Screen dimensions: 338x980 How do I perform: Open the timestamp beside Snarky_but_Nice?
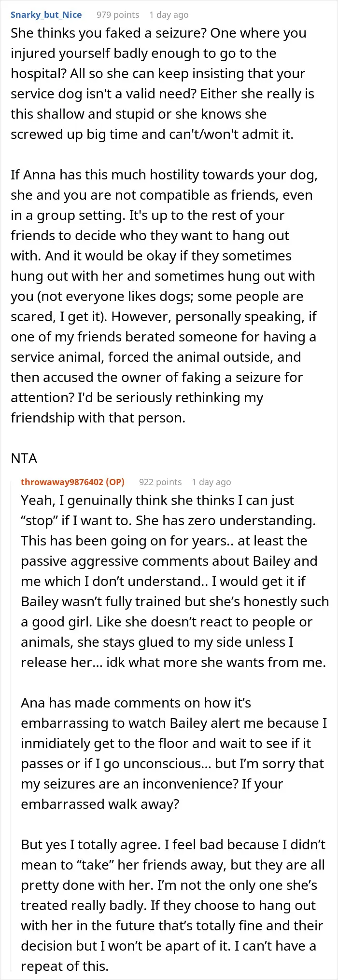(169, 14)
